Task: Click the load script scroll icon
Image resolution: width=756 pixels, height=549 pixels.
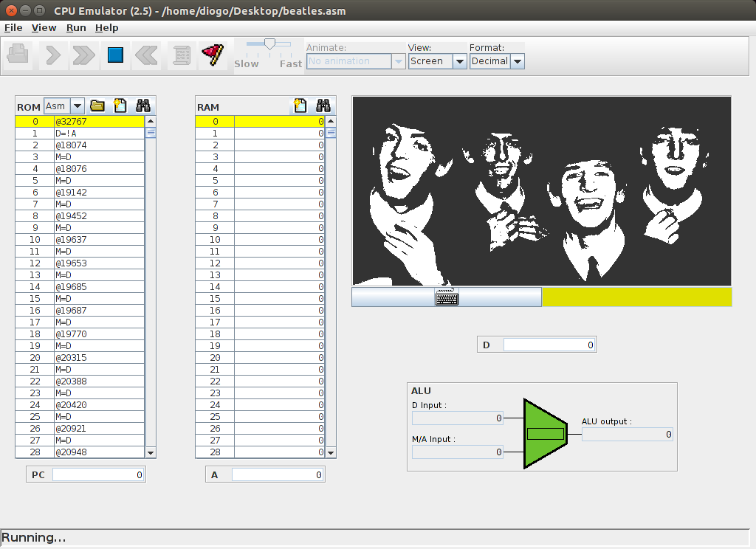Action: pyautogui.click(x=181, y=55)
